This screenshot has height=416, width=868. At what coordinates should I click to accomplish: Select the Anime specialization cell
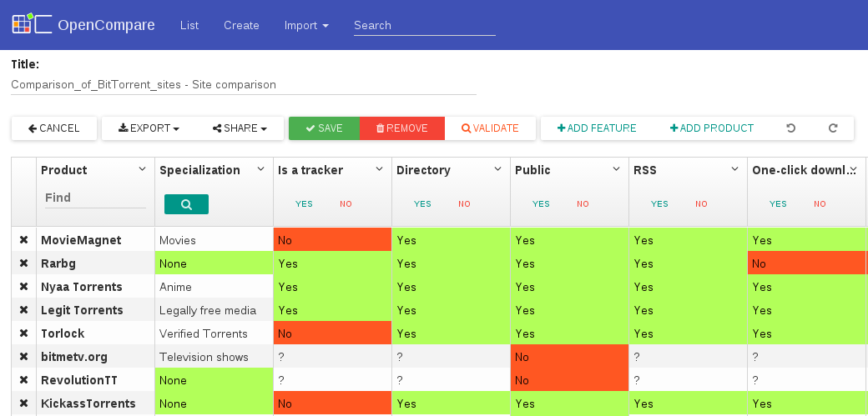point(214,287)
